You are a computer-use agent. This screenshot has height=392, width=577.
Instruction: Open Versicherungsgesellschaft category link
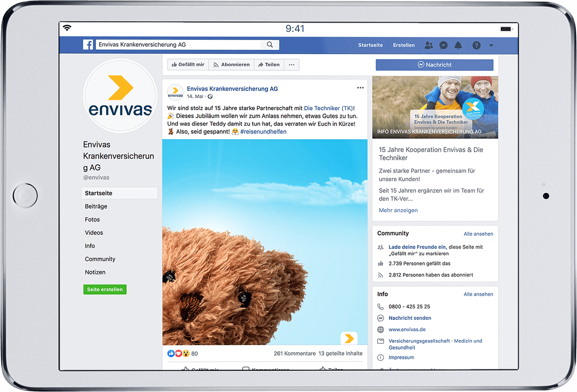(419, 341)
